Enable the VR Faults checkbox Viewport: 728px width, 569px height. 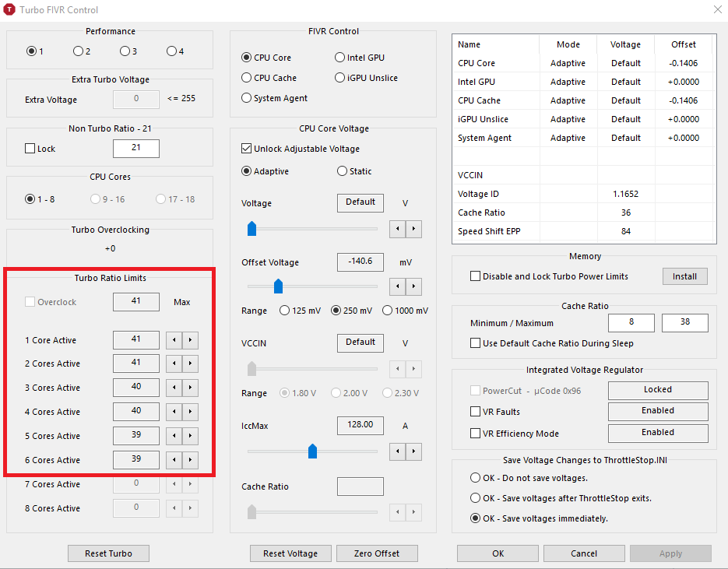click(x=475, y=412)
